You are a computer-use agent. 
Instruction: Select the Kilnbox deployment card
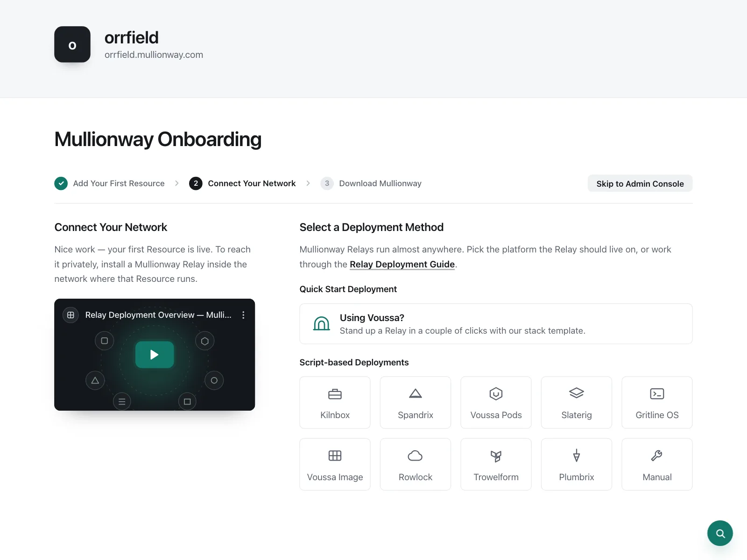point(335,402)
